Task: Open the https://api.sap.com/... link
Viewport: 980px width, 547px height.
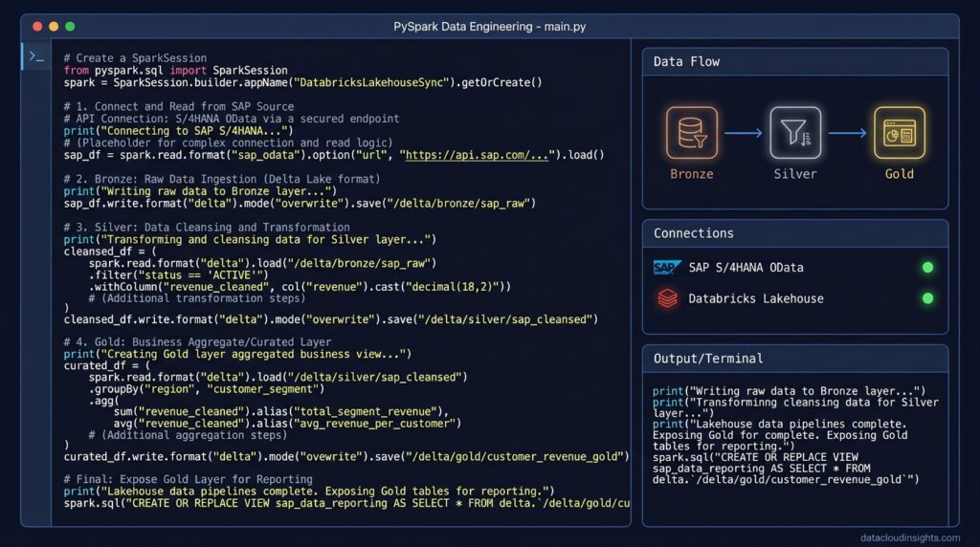Action: pyautogui.click(x=477, y=155)
